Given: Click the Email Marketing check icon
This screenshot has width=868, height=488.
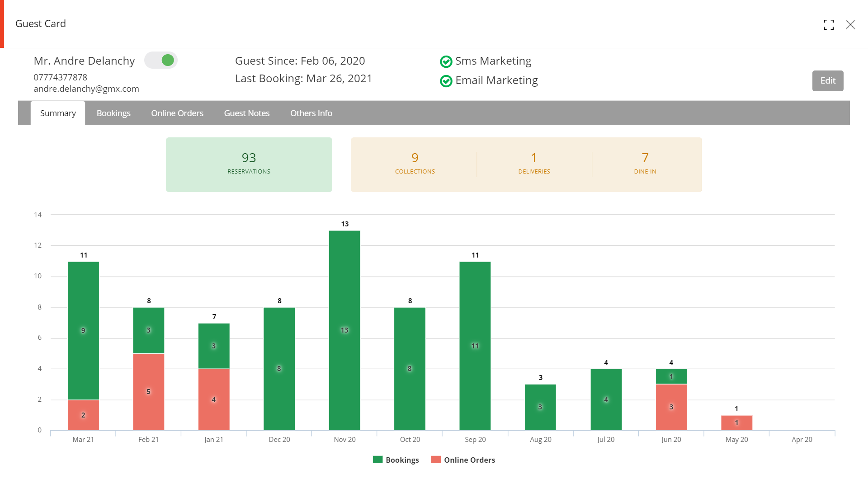Looking at the screenshot, I should coord(446,81).
